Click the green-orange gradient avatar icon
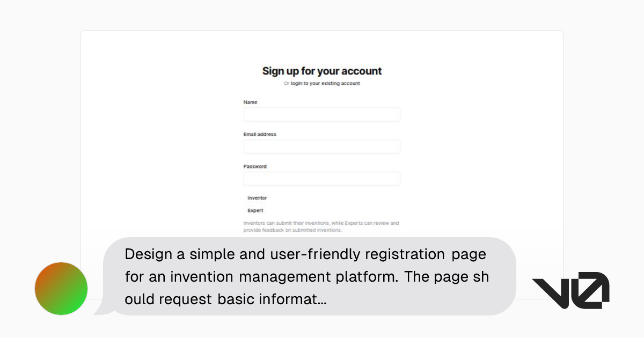 [x=61, y=289]
